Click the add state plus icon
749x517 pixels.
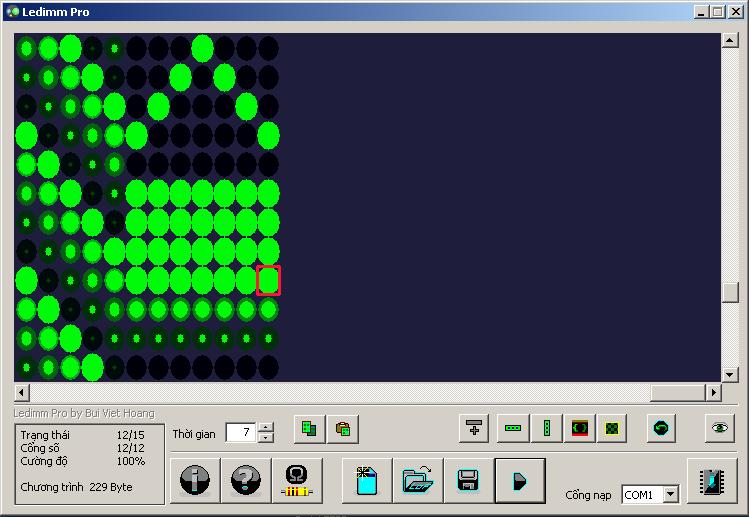[x=474, y=428]
